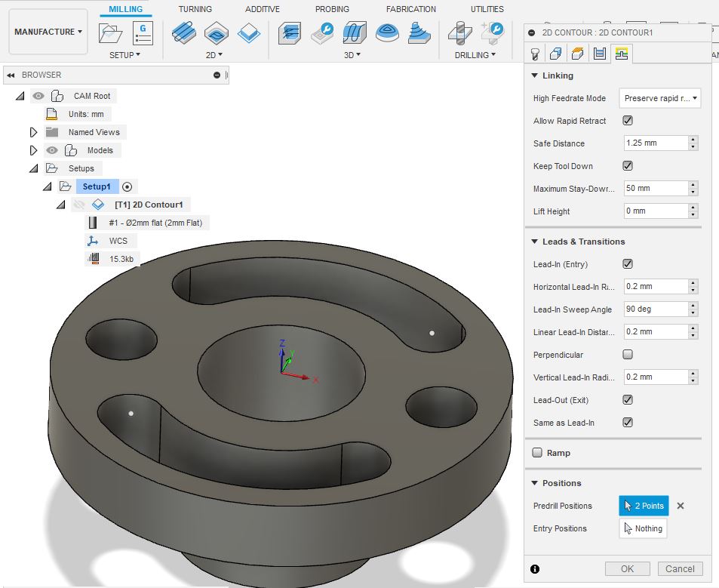Select the 2D Pocket milling tool
Screen dimensions: 719x588
(217, 33)
